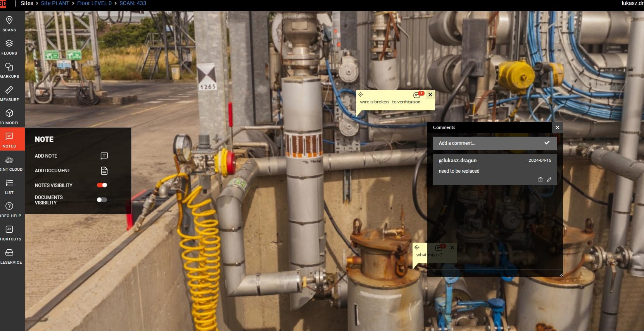Submit comment with checkmark icon
The image size is (644, 331).
[x=547, y=143]
